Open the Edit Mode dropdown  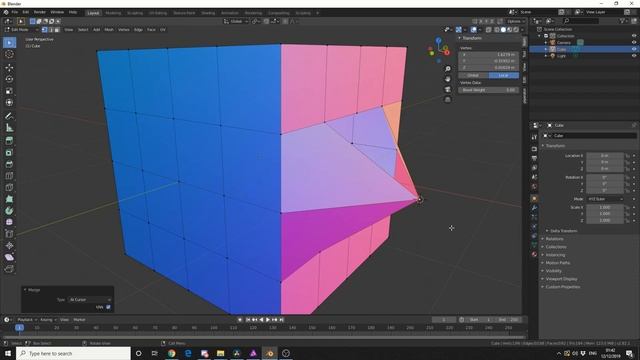(21, 30)
